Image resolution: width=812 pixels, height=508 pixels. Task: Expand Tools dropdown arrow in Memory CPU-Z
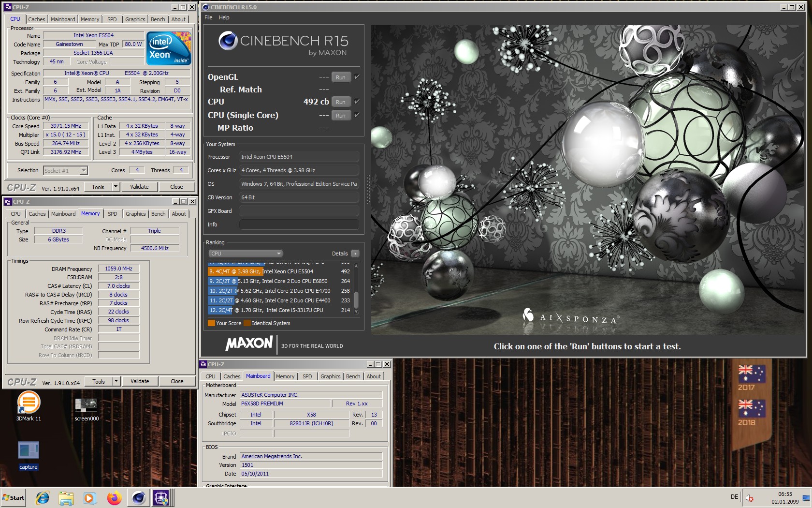(x=116, y=381)
